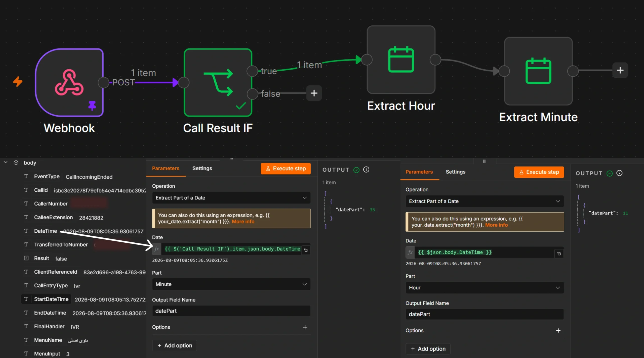Open the Part dropdown showing Hour
The image size is (644, 358).
click(485, 288)
